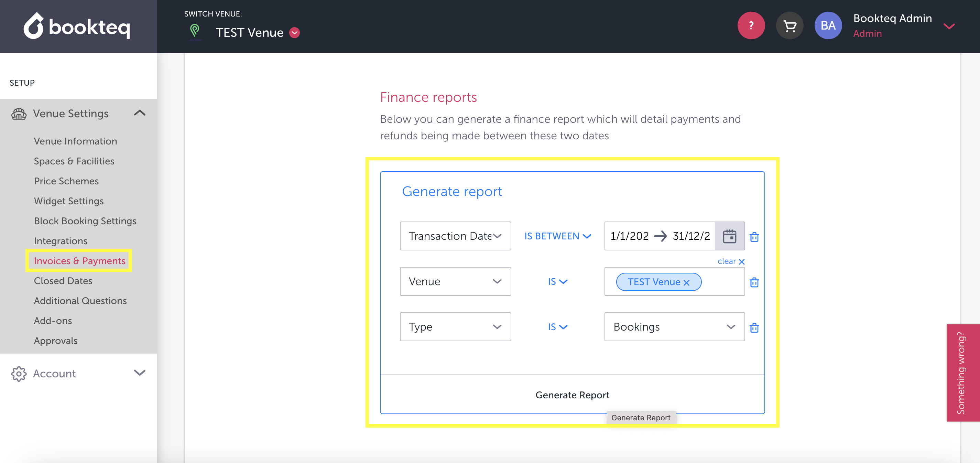Open Closed Dates settings page
The height and width of the screenshot is (463, 980).
[63, 281]
